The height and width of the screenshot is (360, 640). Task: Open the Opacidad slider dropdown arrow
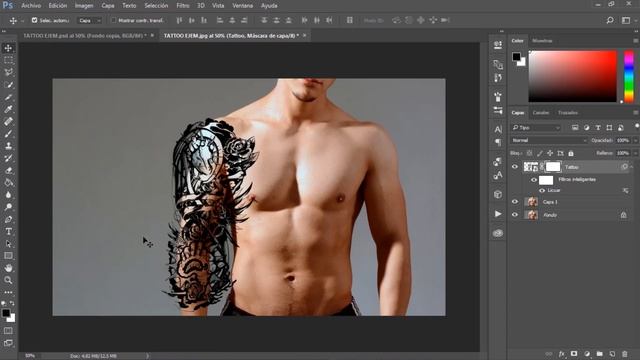click(x=635, y=140)
